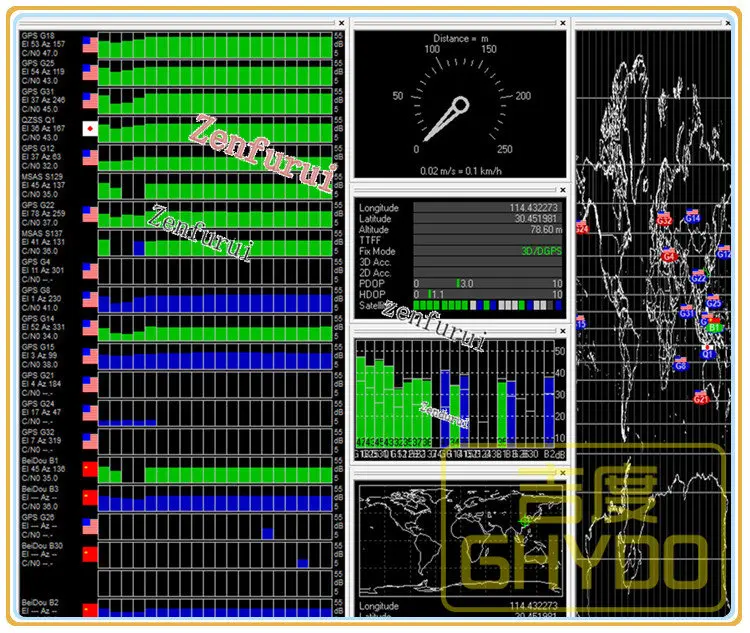Click the BeiDou B3 blue signal history graph

[215, 499]
